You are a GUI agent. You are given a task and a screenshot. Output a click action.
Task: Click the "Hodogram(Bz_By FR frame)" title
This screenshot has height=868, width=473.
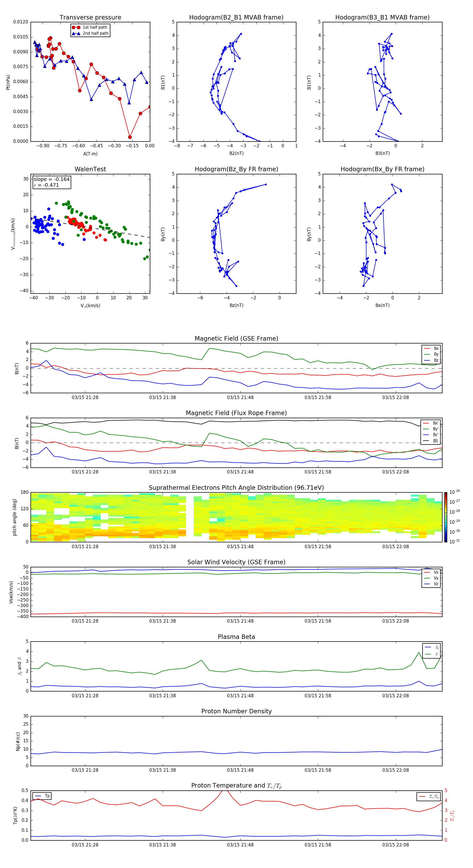coord(236,169)
